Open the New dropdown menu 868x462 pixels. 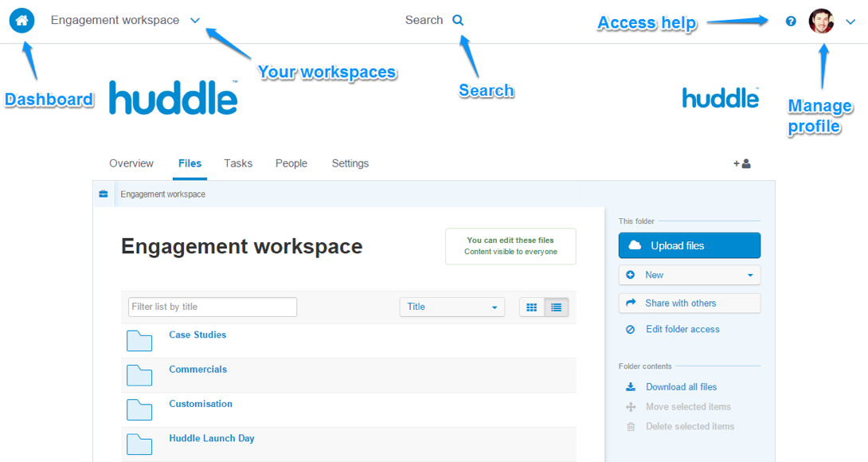689,275
